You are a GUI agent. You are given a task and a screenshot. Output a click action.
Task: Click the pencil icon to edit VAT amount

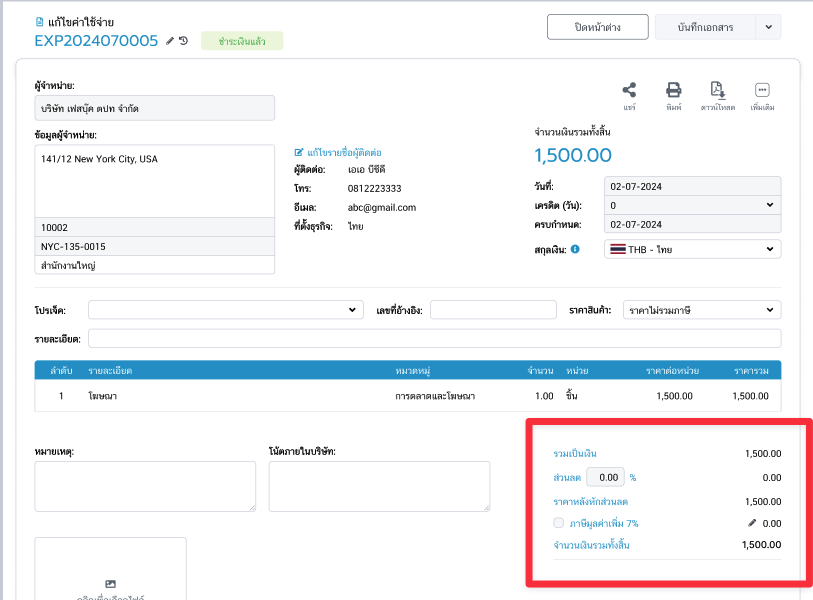pyautogui.click(x=751, y=523)
